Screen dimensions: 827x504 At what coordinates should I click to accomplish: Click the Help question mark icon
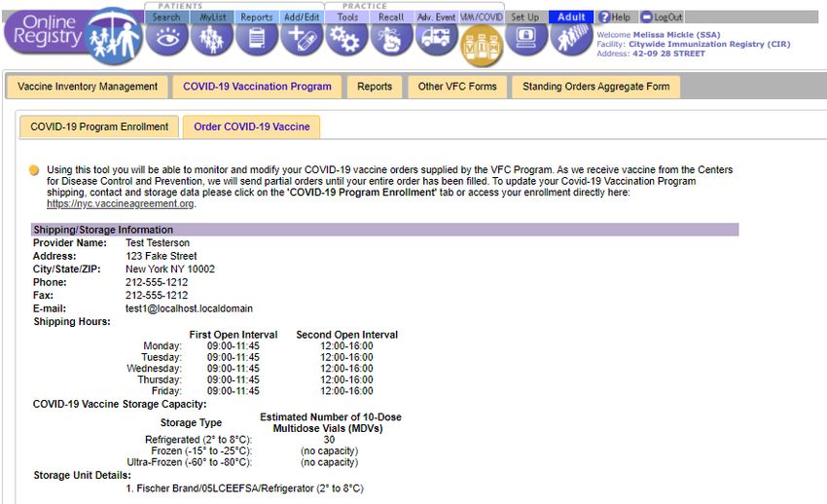604,17
